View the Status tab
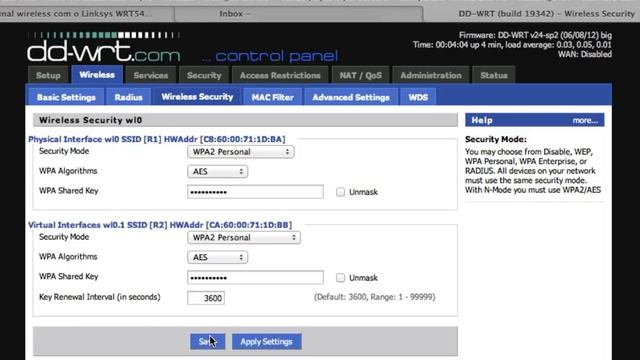 (x=493, y=75)
